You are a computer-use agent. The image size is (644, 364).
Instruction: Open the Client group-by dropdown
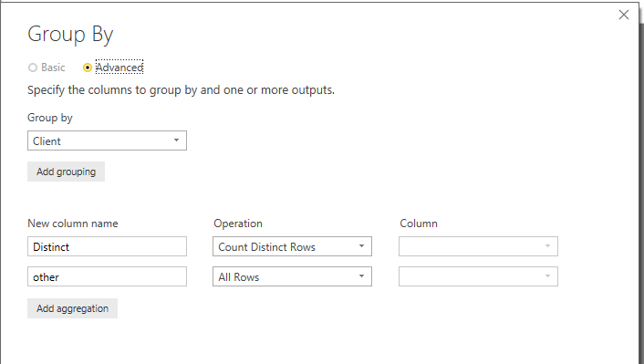(108, 140)
